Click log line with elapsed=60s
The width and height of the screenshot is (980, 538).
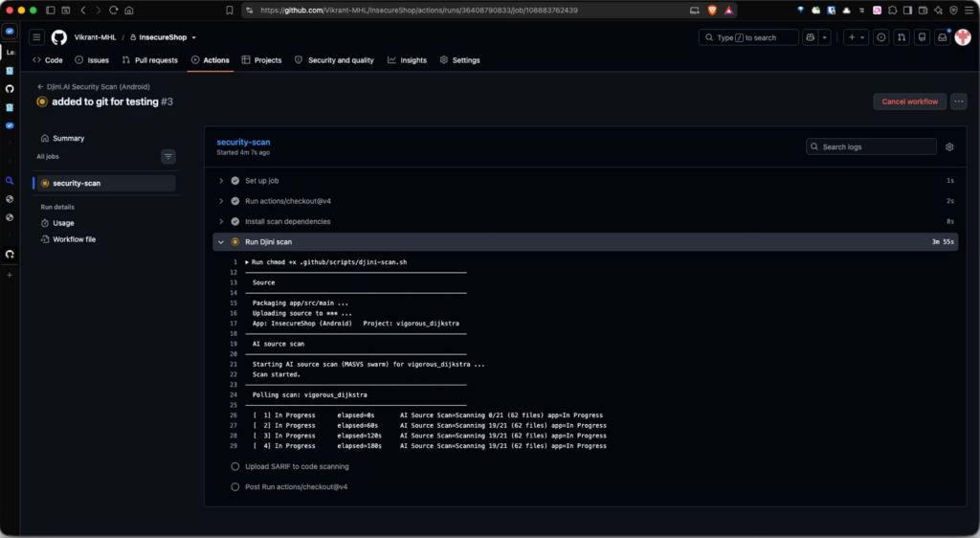[x=430, y=426]
